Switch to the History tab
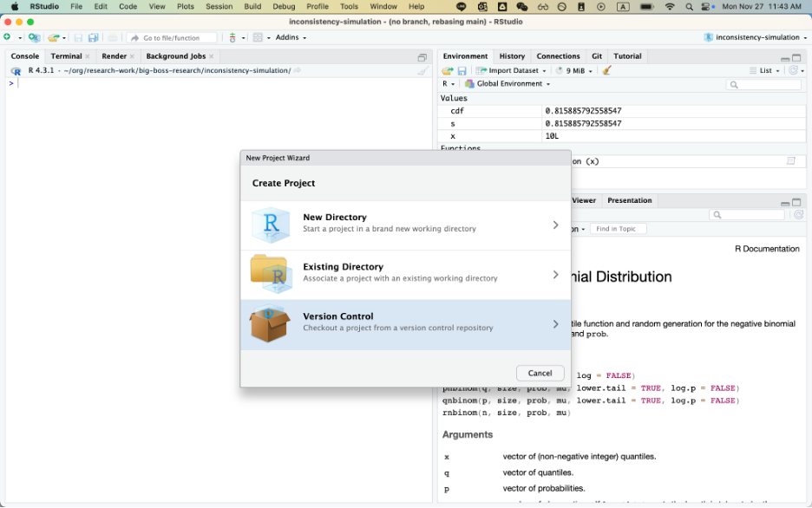The image size is (812, 508). pyautogui.click(x=512, y=56)
